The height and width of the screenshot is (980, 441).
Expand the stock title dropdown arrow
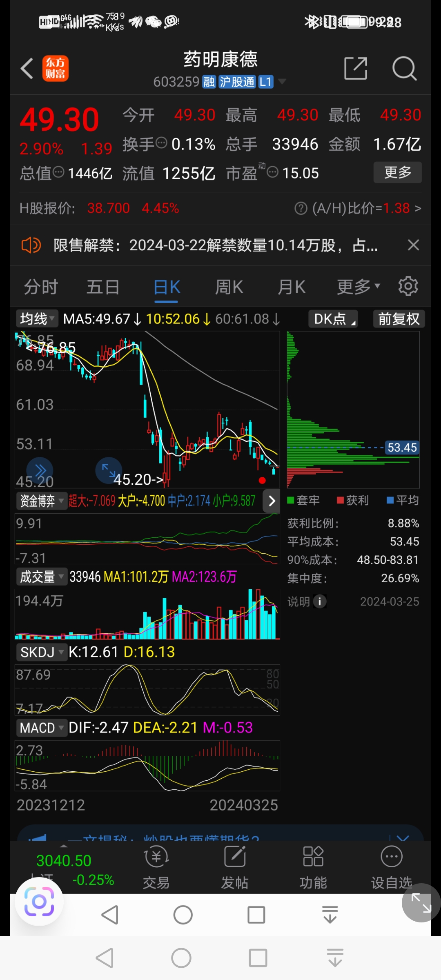[x=282, y=82]
